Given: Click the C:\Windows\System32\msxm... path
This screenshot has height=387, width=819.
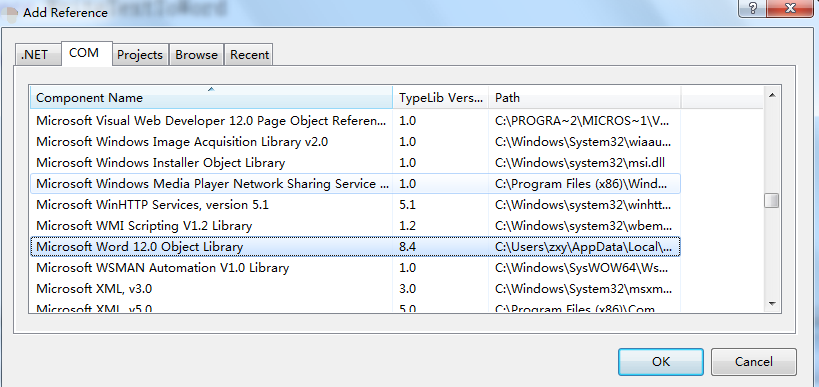Looking at the screenshot, I should tap(583, 289).
